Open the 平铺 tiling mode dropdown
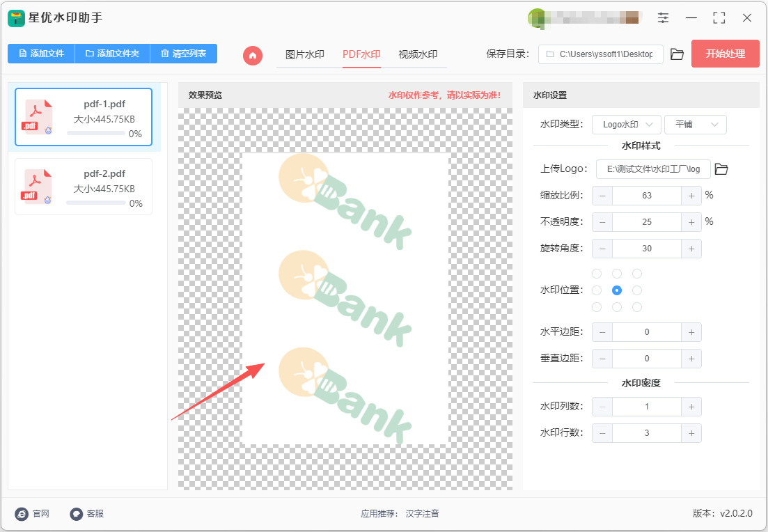 pos(696,125)
